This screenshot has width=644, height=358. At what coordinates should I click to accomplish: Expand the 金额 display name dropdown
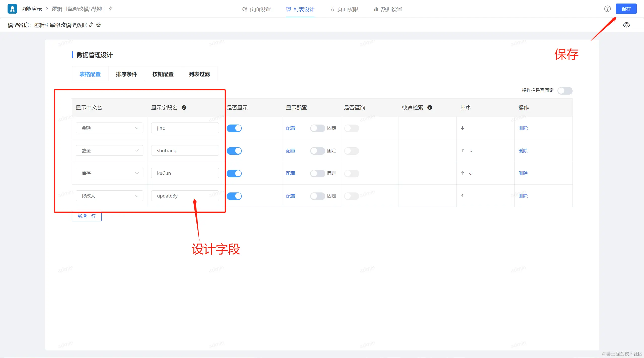pos(109,128)
